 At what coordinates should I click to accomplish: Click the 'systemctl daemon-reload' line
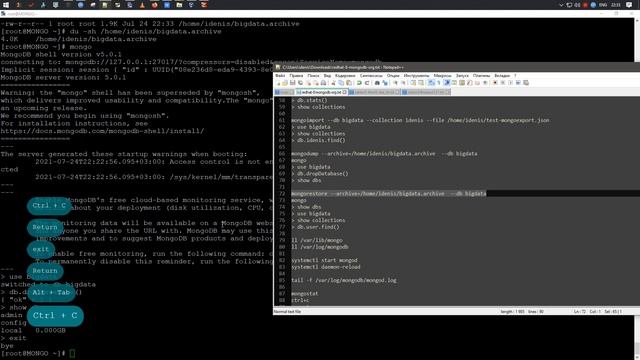(x=326, y=267)
